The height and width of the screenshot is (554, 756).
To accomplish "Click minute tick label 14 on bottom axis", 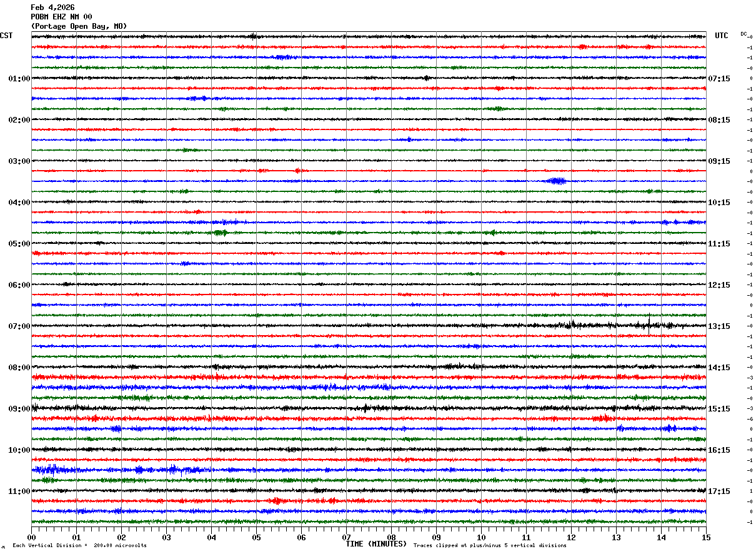I will (661, 537).
